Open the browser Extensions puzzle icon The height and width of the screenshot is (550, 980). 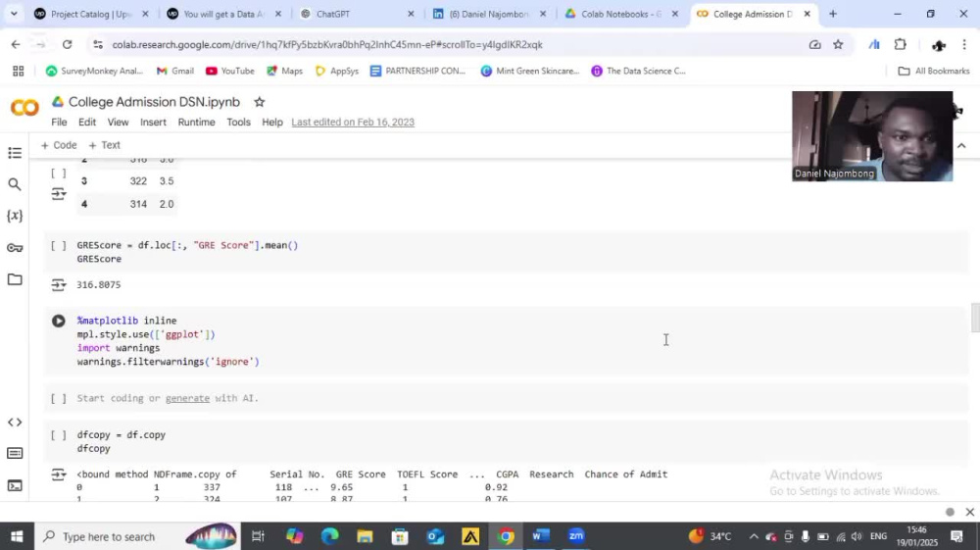click(900, 44)
